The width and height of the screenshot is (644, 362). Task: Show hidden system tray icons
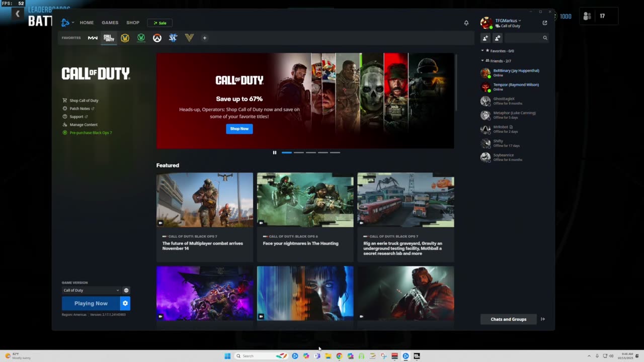tap(589, 356)
